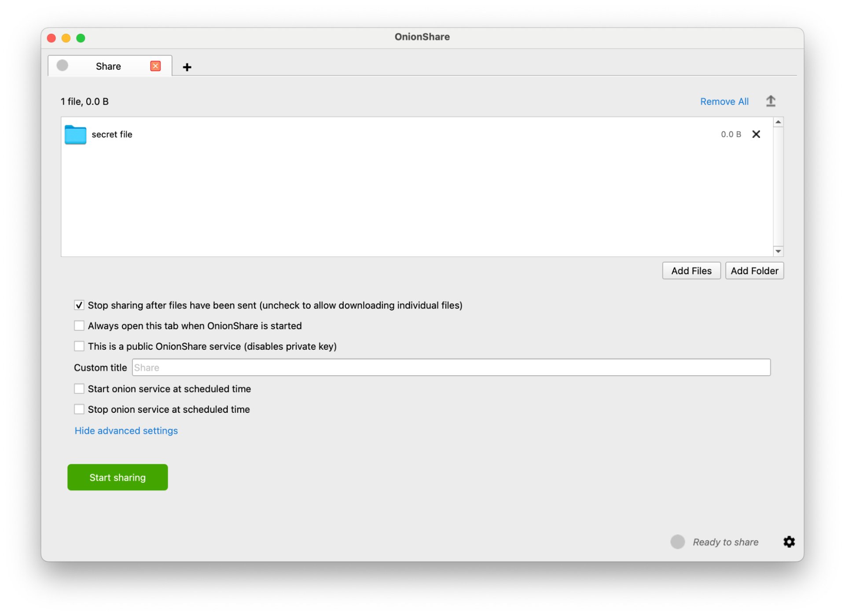
Task: Close the Share tab with red X
Action: [155, 66]
